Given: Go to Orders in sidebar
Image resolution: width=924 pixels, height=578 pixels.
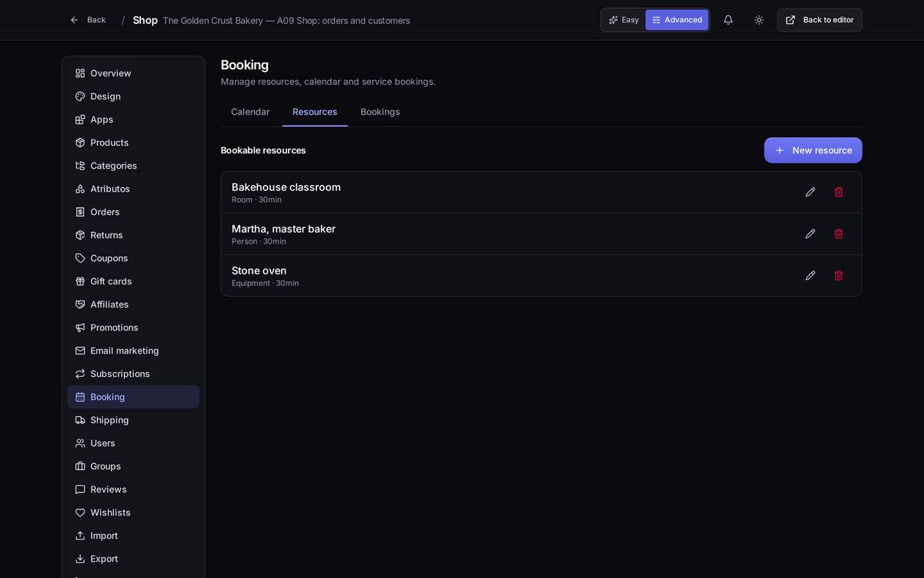Looking at the screenshot, I should click(133, 212).
